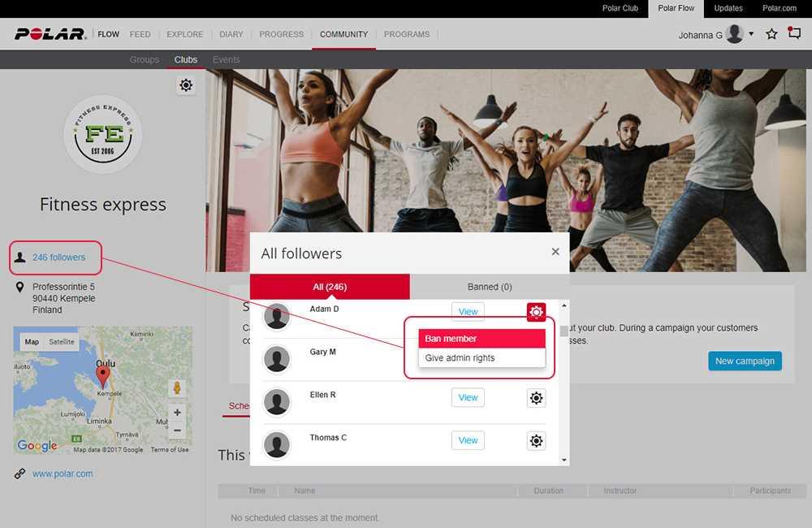Click the Fitness Express club logo
This screenshot has width=812, height=528.
point(103,134)
